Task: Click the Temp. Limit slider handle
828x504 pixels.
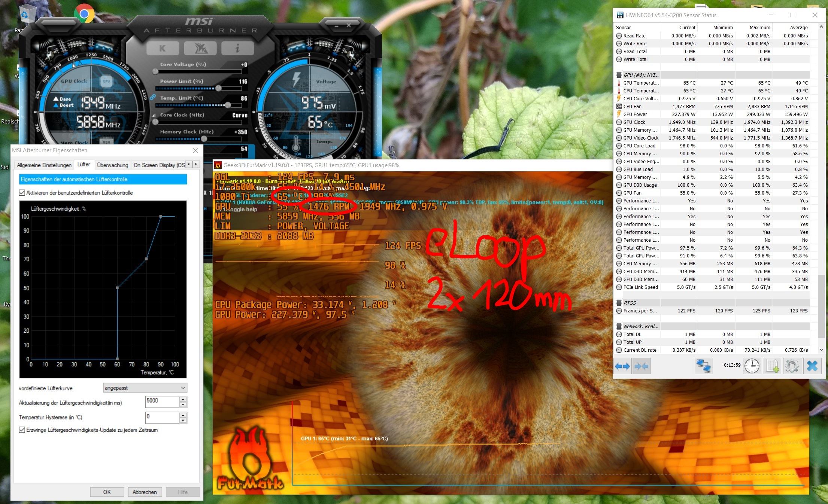Action: coord(227,105)
